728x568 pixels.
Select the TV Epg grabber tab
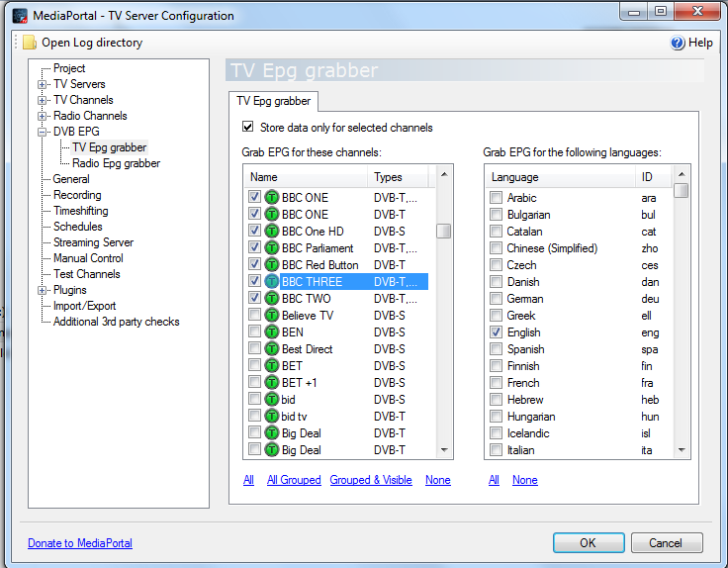[x=273, y=101]
